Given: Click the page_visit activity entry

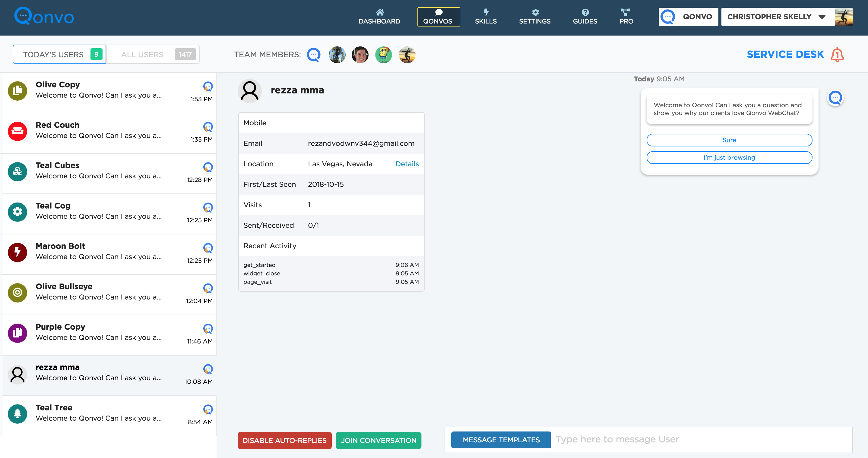Looking at the screenshot, I should tap(331, 282).
